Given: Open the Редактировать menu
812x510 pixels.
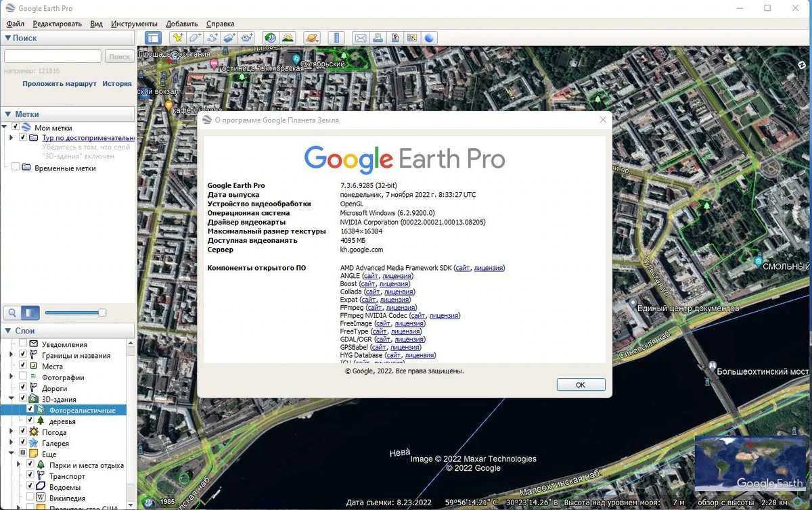Looking at the screenshot, I should 58,24.
